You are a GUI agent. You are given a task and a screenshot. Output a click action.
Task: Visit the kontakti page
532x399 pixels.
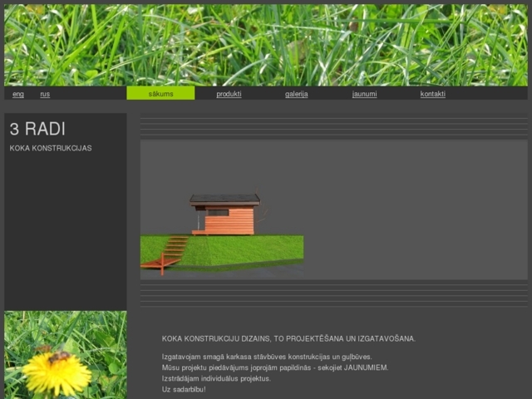point(432,94)
